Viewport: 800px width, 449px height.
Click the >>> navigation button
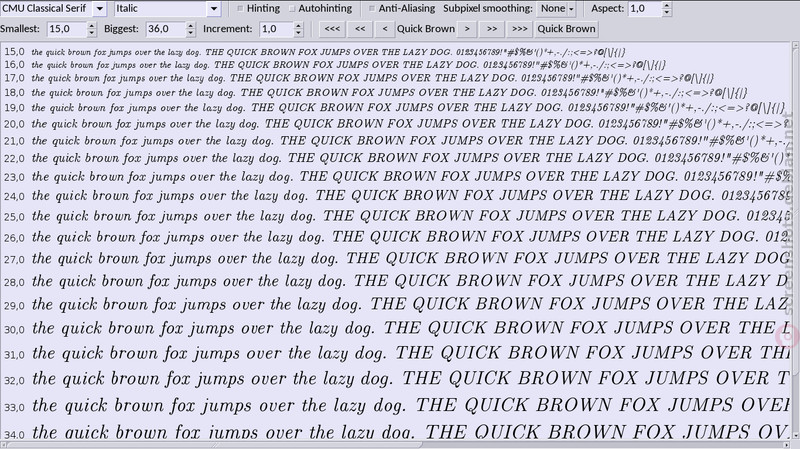click(x=519, y=29)
